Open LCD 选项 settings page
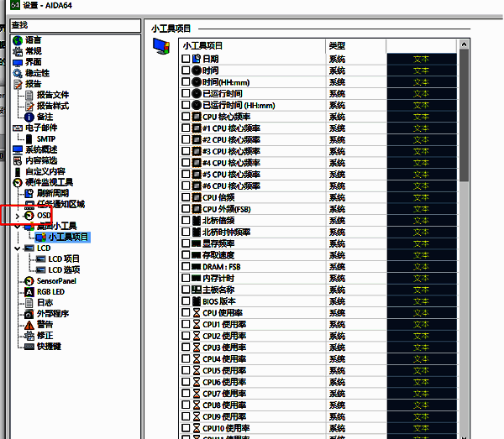Viewport: 504px width, 439px height. (x=64, y=269)
